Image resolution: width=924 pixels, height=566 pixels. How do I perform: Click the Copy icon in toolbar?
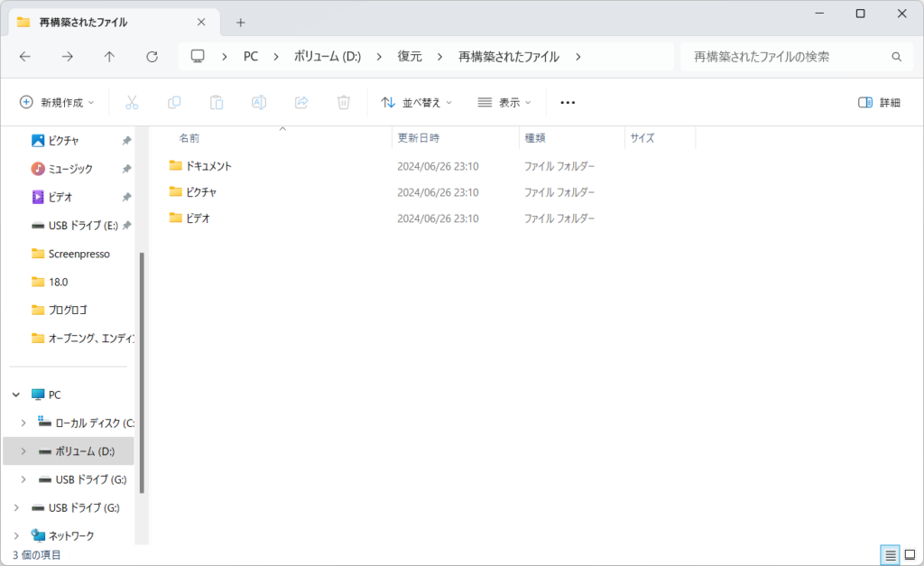[174, 103]
